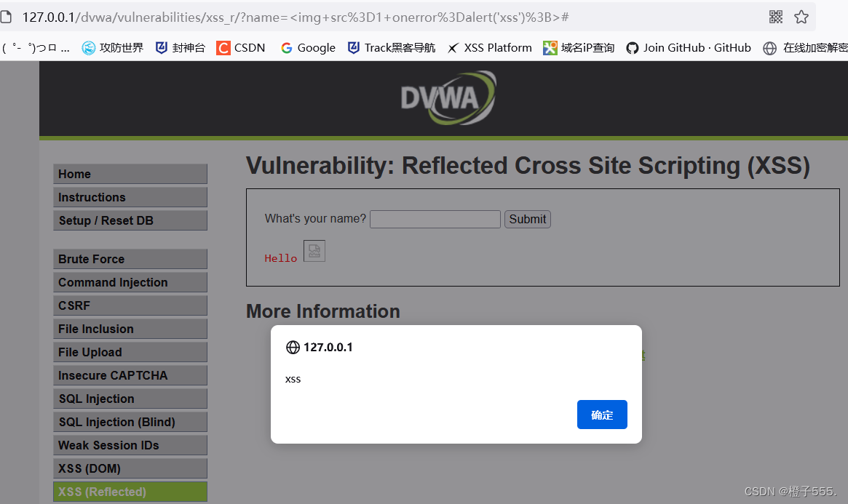
Task: Click the 'xss' alert message text
Action: 293,379
